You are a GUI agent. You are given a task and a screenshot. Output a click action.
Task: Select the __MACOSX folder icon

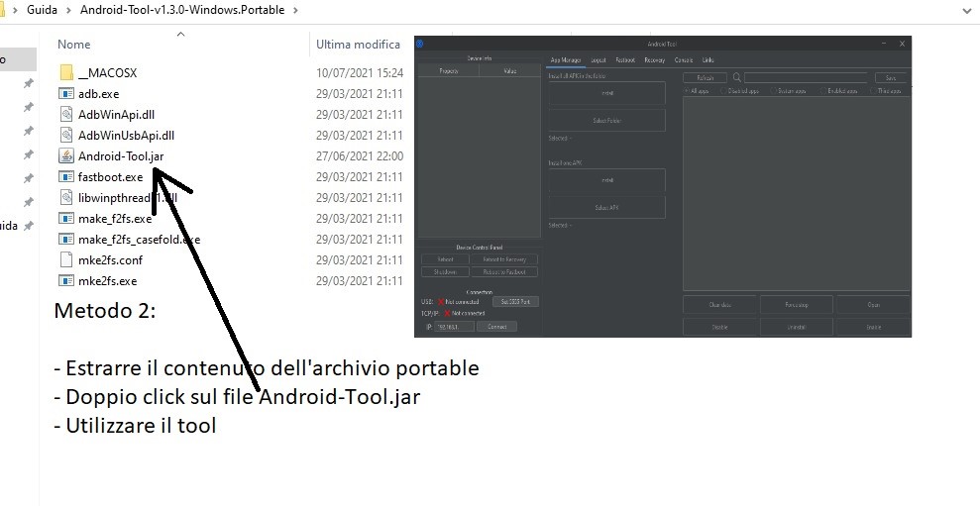(66, 72)
